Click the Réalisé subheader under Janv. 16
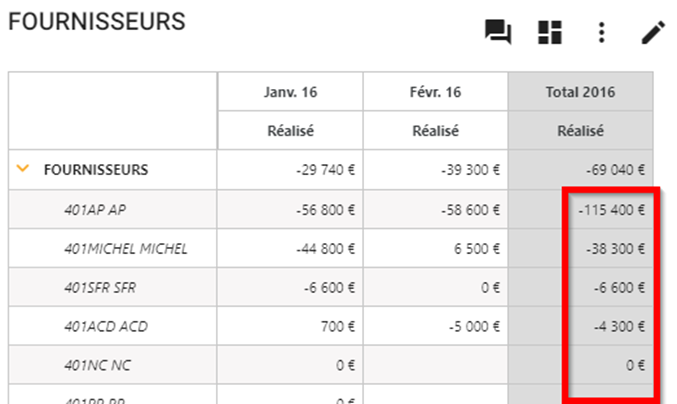677x404 pixels. pos(291,131)
